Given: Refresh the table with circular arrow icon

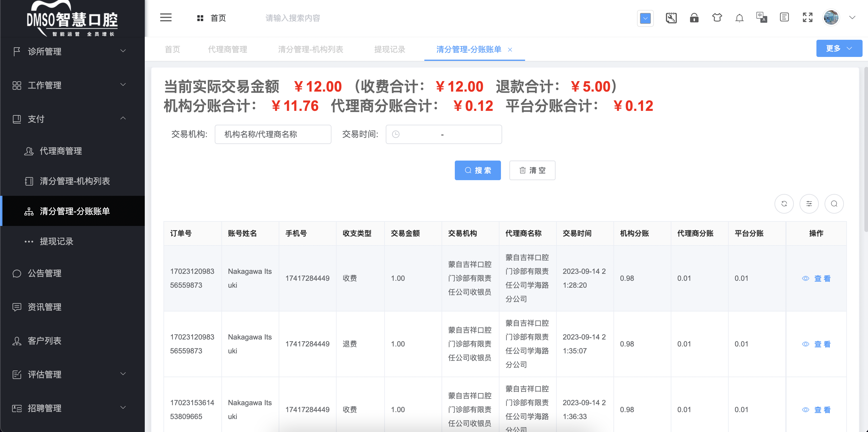Looking at the screenshot, I should coord(784,204).
